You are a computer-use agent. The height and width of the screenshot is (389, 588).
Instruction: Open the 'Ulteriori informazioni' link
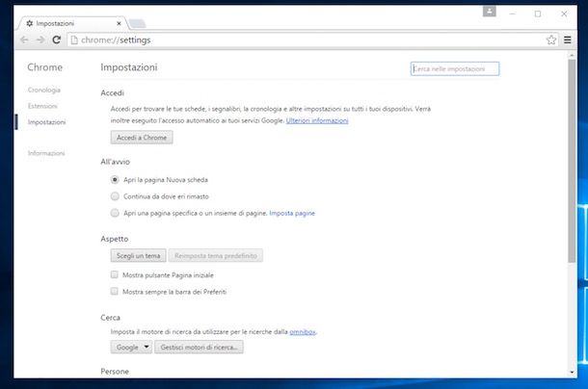(317, 121)
